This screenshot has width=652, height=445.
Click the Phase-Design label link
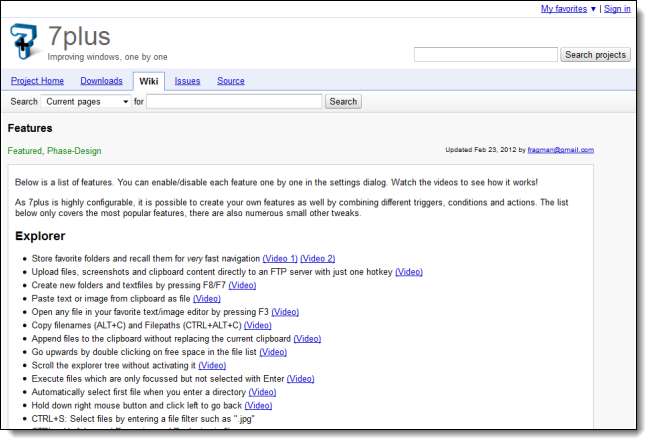(74, 151)
